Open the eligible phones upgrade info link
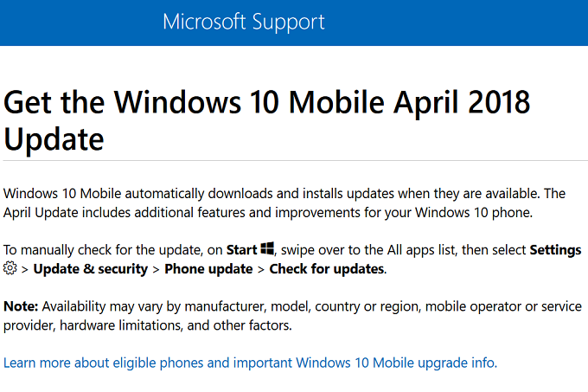This screenshot has height=392, width=588. click(250, 363)
